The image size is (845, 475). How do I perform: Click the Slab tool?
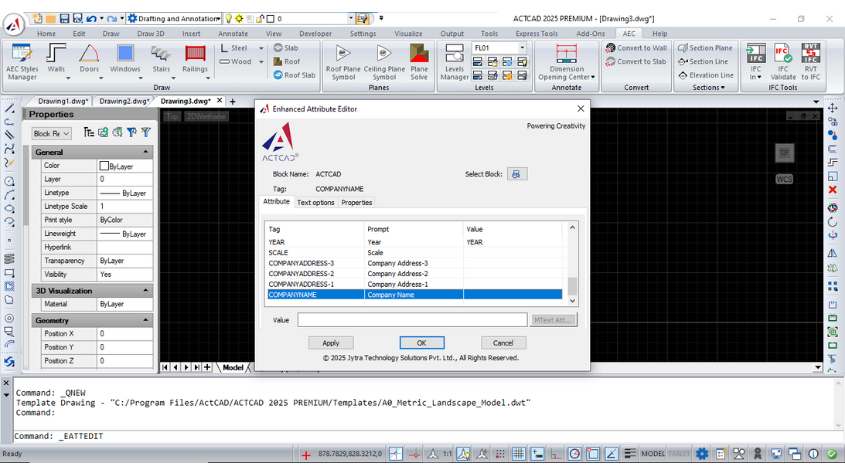pyautogui.click(x=286, y=48)
